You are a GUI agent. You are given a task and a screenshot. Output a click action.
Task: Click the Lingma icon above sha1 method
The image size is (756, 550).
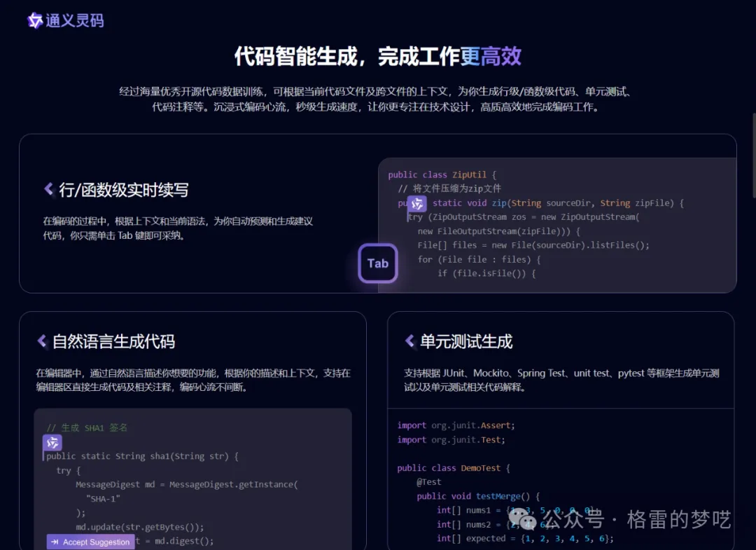click(52, 443)
